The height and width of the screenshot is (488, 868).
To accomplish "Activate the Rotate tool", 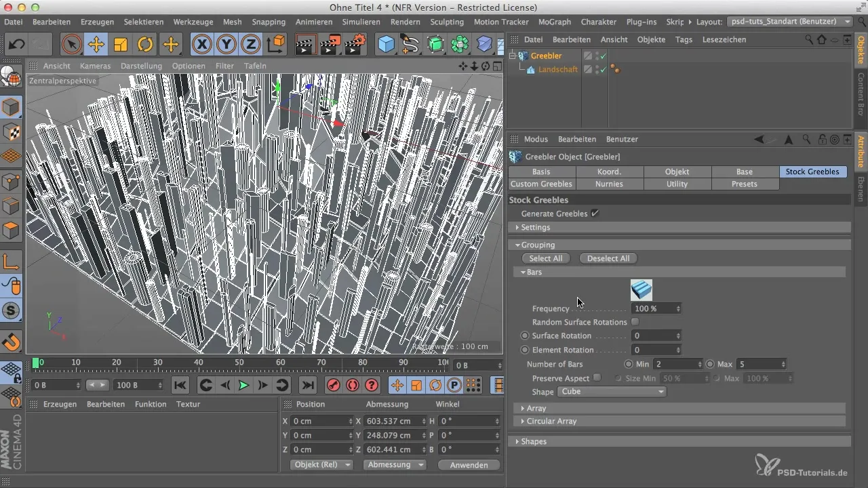I will tap(145, 45).
